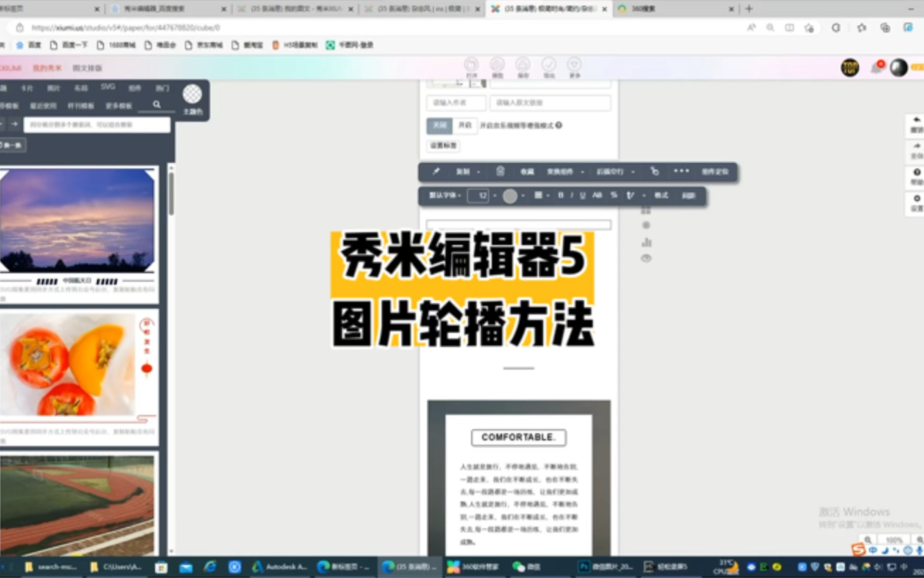The image size is (924, 578).
Task: Open the SVG tab
Action: point(107,86)
